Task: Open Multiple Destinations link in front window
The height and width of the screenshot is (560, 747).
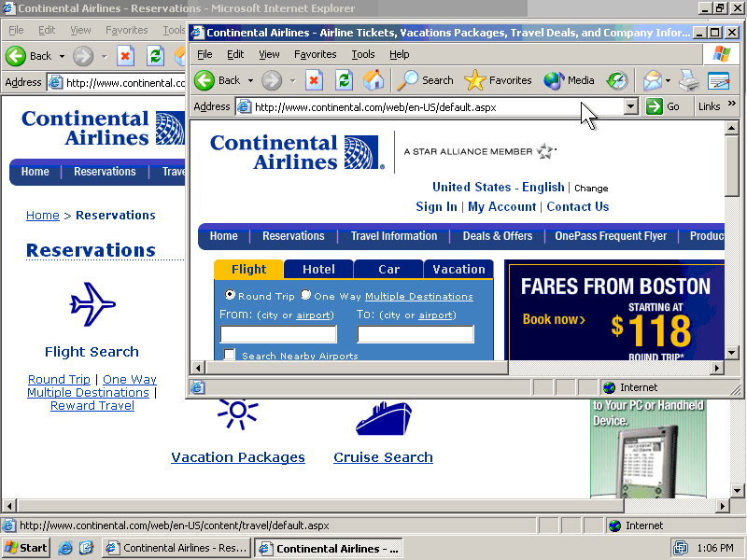Action: 419,296
